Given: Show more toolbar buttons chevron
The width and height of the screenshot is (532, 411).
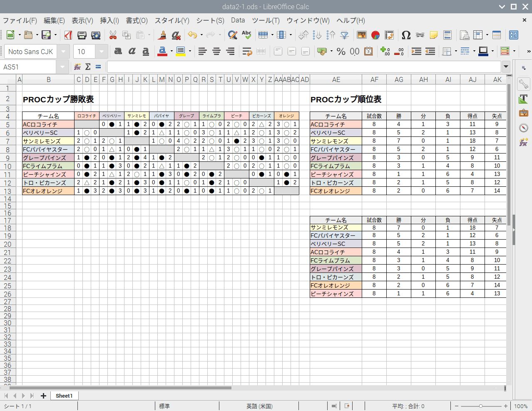Looking at the screenshot, I should [529, 51].
